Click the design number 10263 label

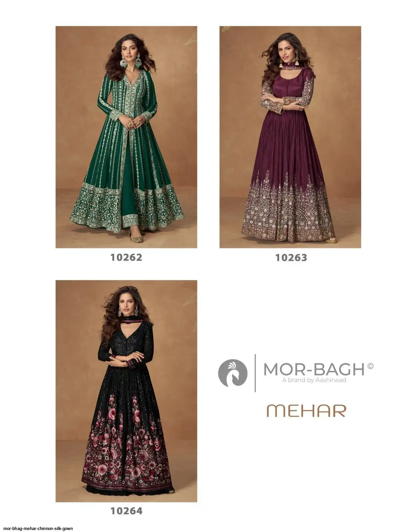(291, 258)
